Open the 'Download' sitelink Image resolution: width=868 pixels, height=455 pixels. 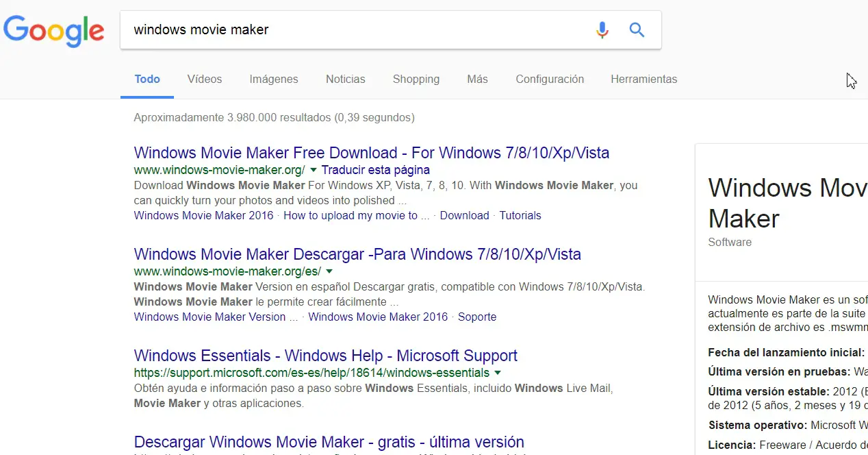(x=464, y=215)
